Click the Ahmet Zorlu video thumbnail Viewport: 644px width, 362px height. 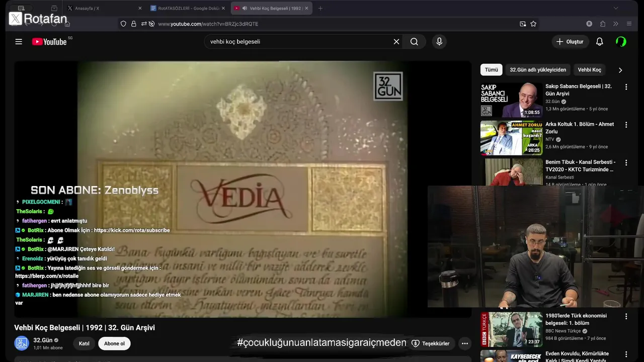tap(512, 138)
